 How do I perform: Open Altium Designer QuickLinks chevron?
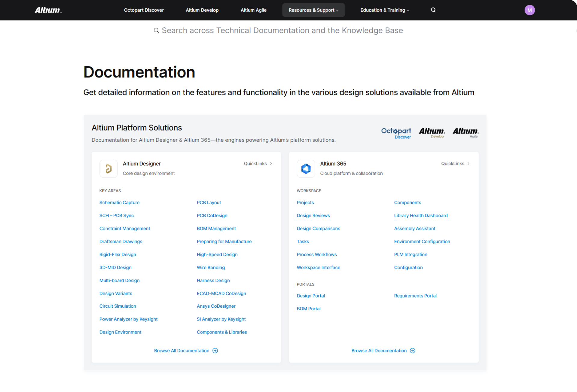(x=271, y=164)
